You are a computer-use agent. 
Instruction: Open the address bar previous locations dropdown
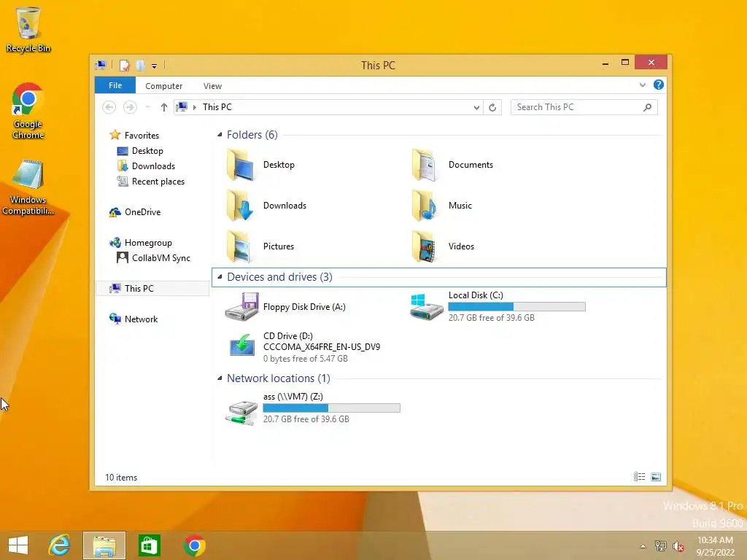[476, 108]
